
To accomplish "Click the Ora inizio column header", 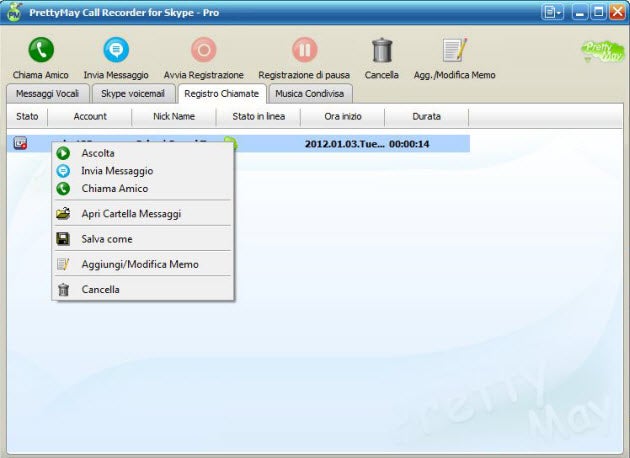I will (x=343, y=117).
